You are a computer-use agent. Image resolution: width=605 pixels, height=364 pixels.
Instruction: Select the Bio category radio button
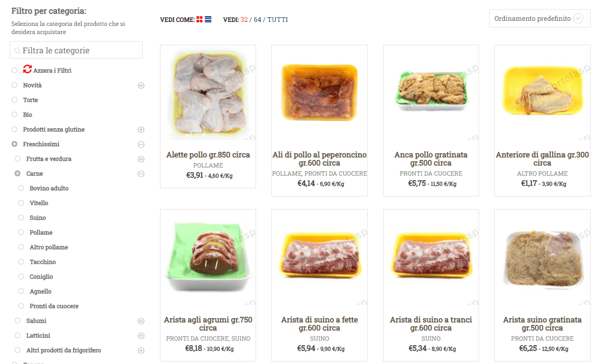tap(15, 115)
